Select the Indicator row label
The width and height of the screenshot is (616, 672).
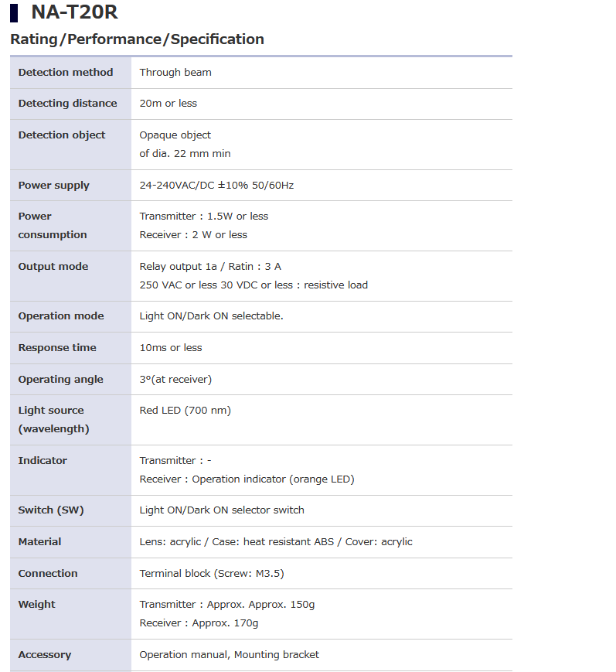tap(43, 461)
